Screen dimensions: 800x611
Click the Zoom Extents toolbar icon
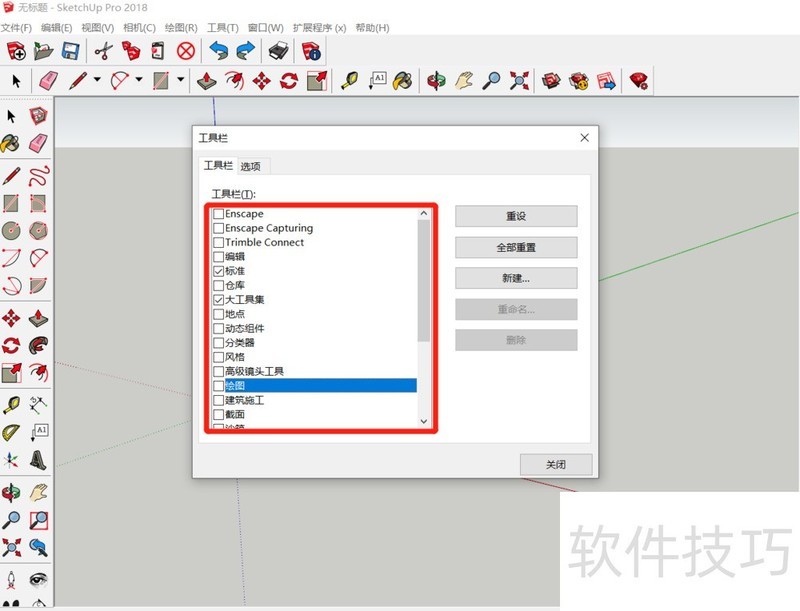520,80
